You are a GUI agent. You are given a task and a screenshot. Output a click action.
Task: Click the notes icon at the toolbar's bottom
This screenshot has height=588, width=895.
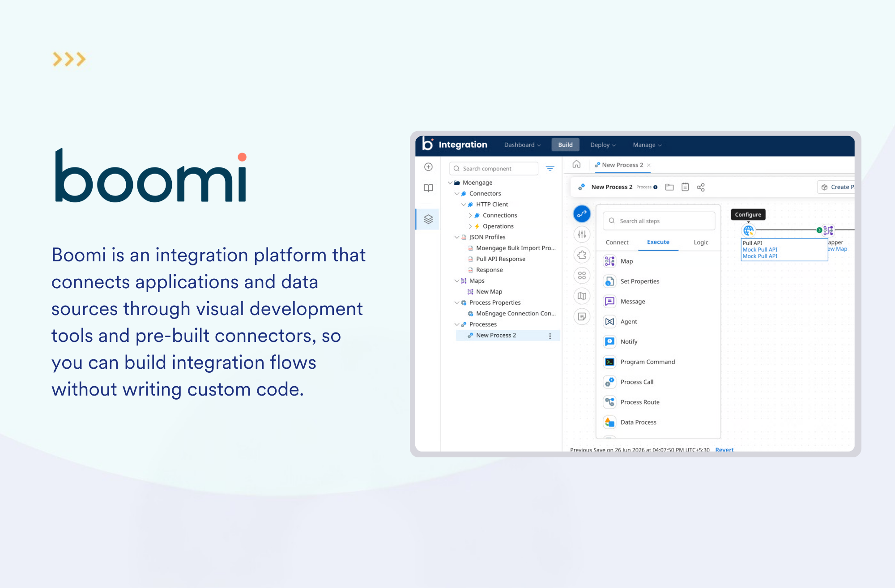tap(582, 316)
